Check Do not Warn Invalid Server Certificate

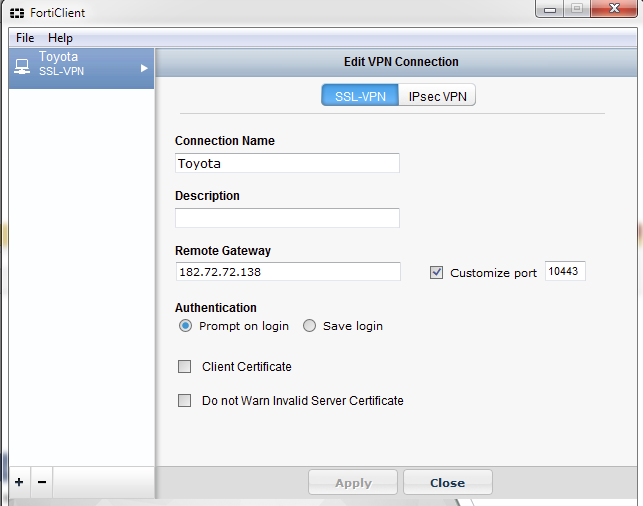click(x=184, y=401)
